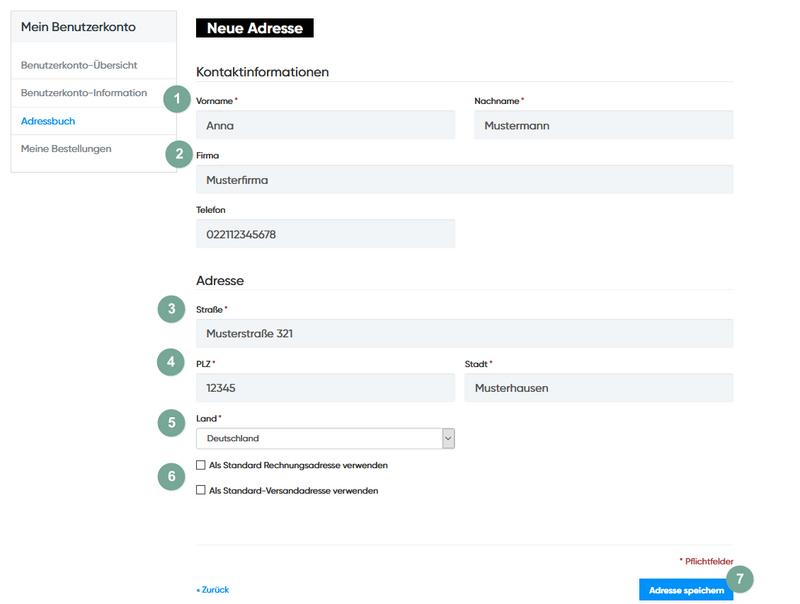Viewport: 800px width, 604px height.
Task: Click the green step 7 marker badge
Action: [739, 578]
